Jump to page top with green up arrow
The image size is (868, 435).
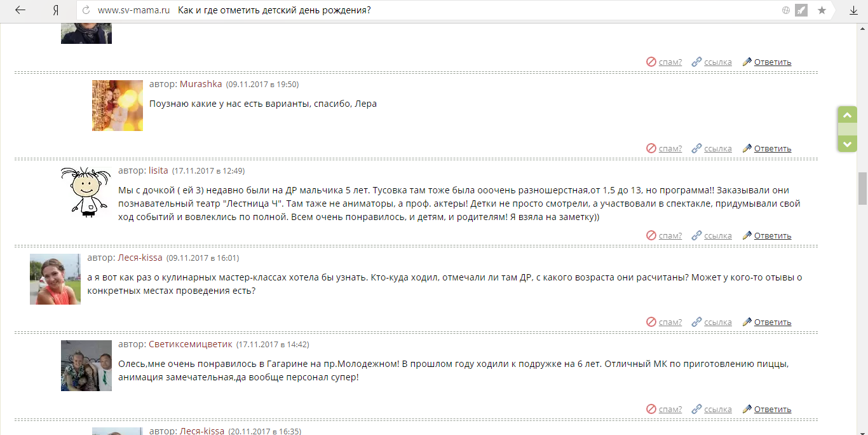(848, 115)
